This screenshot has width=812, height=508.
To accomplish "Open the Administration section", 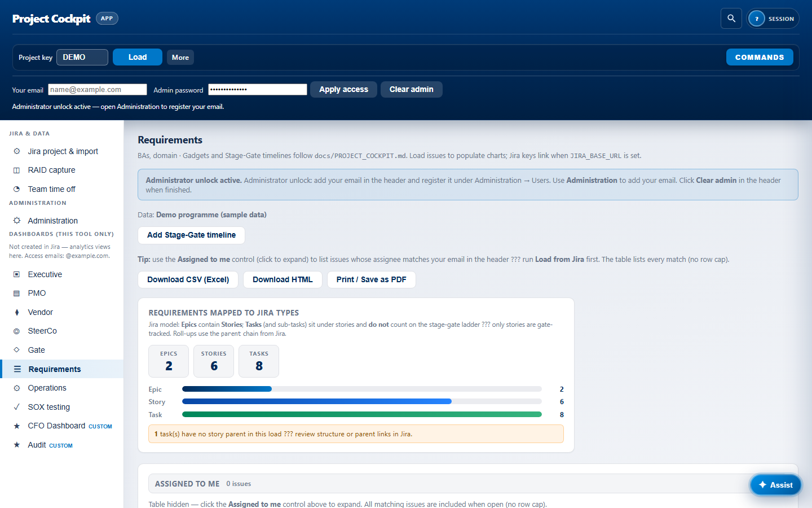I will [62, 221].
